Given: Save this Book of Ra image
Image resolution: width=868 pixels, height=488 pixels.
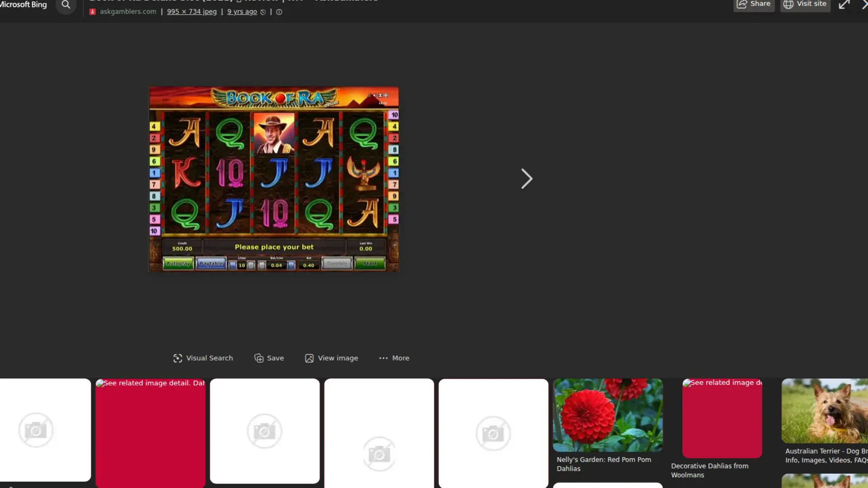Looking at the screenshot, I should [x=269, y=358].
